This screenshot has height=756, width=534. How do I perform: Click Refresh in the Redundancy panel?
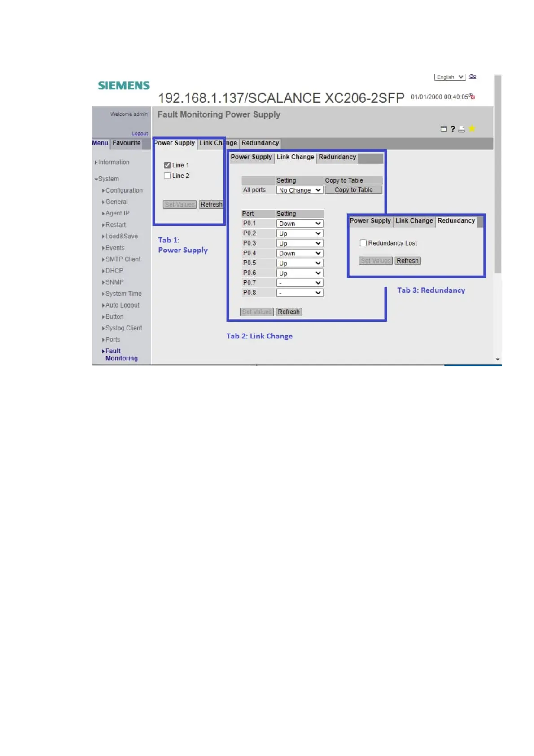(x=407, y=261)
